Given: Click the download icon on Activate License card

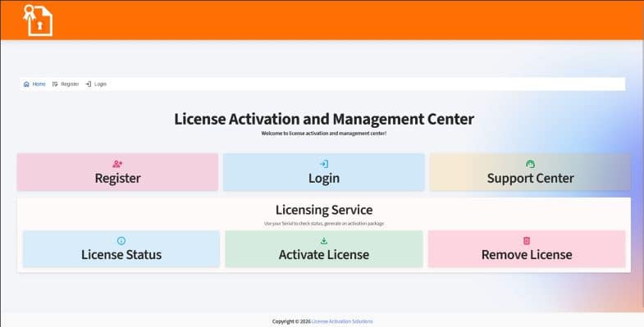Looking at the screenshot, I should pyautogui.click(x=324, y=240).
